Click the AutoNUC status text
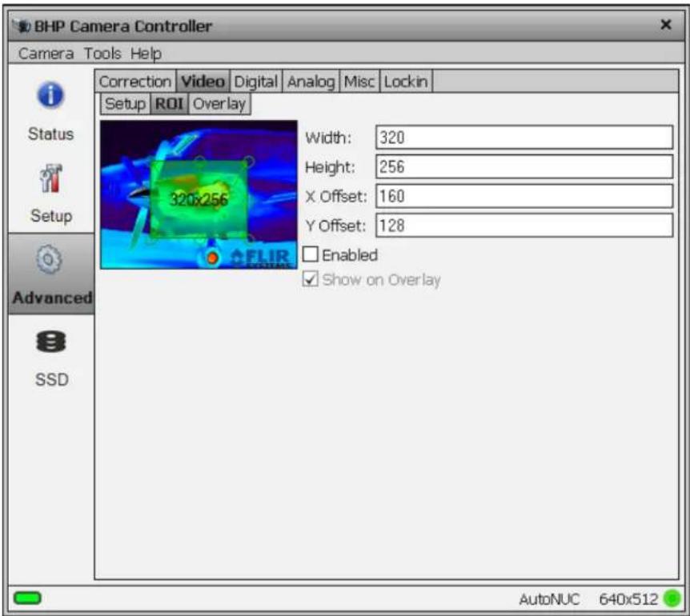690x616 pixels. [x=549, y=599]
